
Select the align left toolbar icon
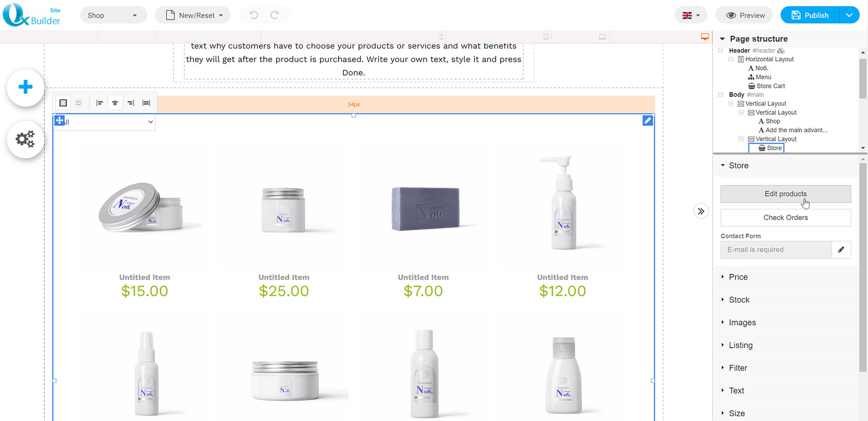(x=100, y=103)
